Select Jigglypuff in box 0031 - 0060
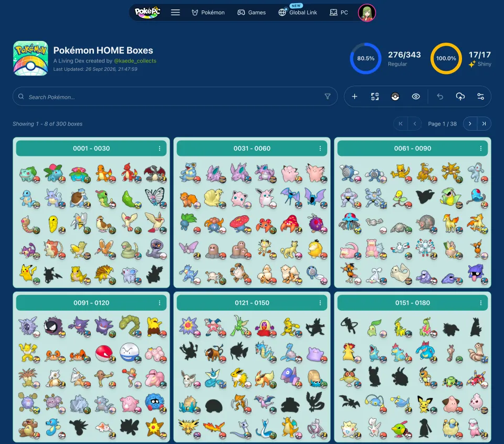The height and width of the screenshot is (444, 504). [x=240, y=198]
